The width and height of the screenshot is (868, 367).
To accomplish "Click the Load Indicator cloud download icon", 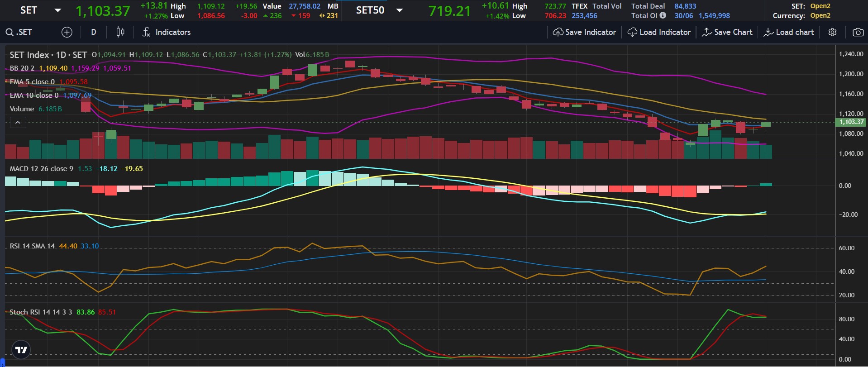I will [x=632, y=32].
